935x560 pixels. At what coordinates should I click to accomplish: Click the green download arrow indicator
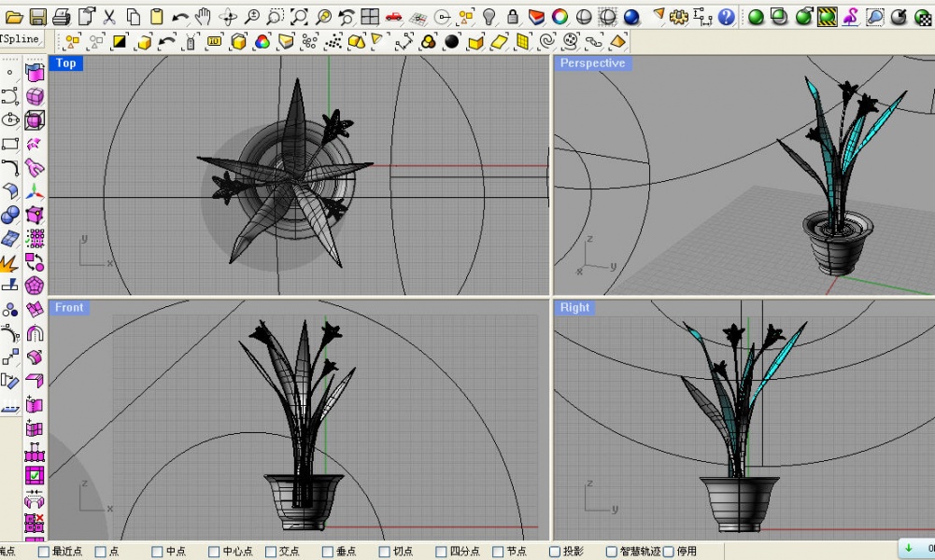[x=909, y=548]
